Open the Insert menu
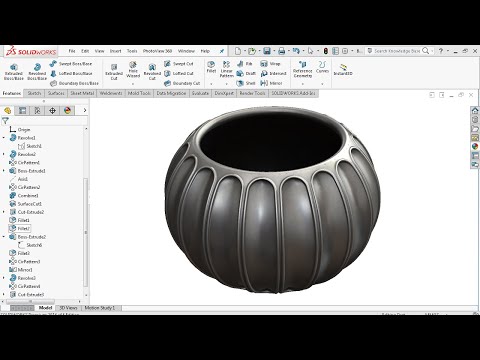Image resolution: width=480 pixels, height=360 pixels. click(x=116, y=51)
